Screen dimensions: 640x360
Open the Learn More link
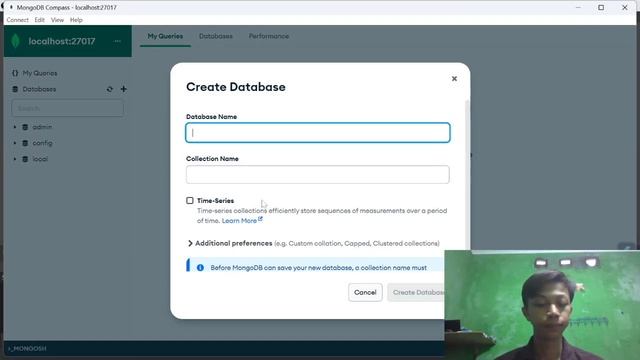click(239, 220)
